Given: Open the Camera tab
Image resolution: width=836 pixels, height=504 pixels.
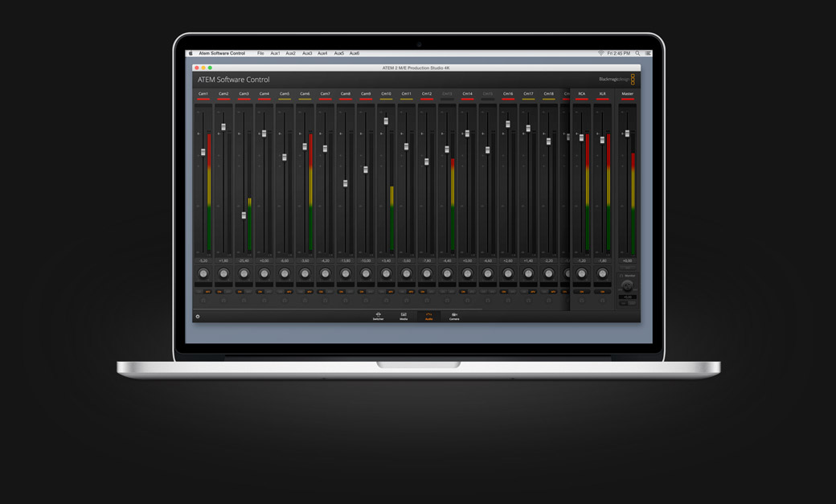Looking at the screenshot, I should click(x=454, y=316).
